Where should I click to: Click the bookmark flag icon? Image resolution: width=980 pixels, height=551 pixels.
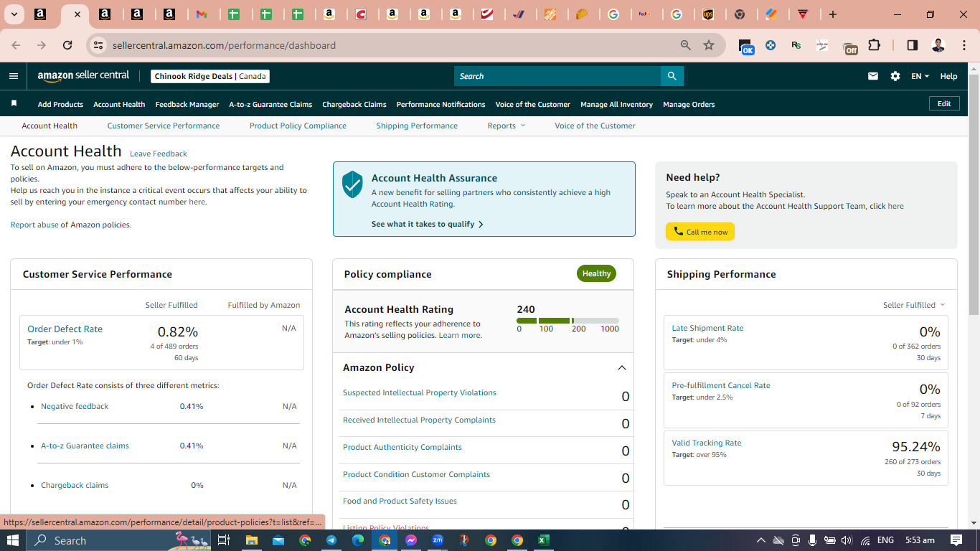click(x=14, y=104)
